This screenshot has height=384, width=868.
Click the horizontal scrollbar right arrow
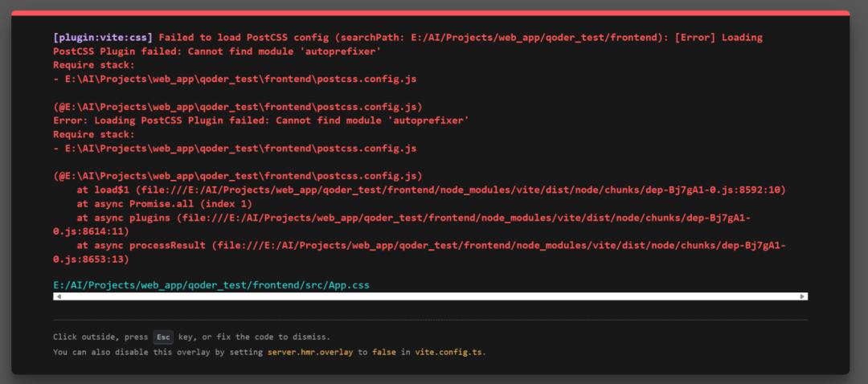tap(802, 296)
